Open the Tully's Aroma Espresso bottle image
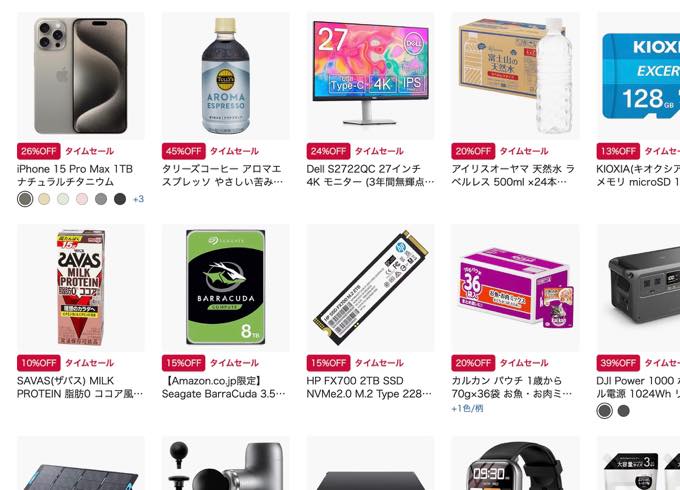Image resolution: width=680 pixels, height=490 pixels. (x=226, y=76)
